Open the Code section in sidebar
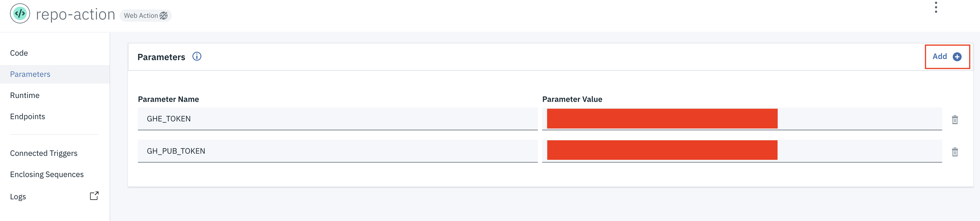Image resolution: width=980 pixels, height=221 pixels. (19, 53)
